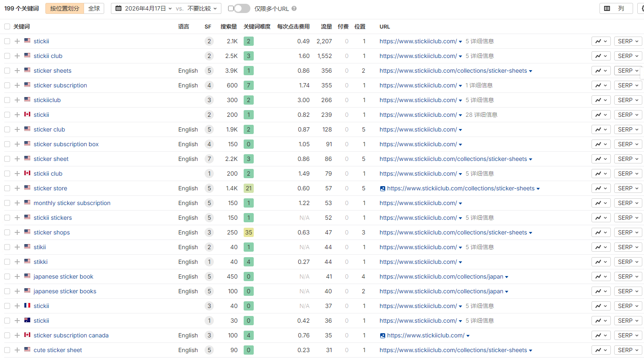
Task: Check the box for cute sticker sheet row
Action: [x=7, y=350]
